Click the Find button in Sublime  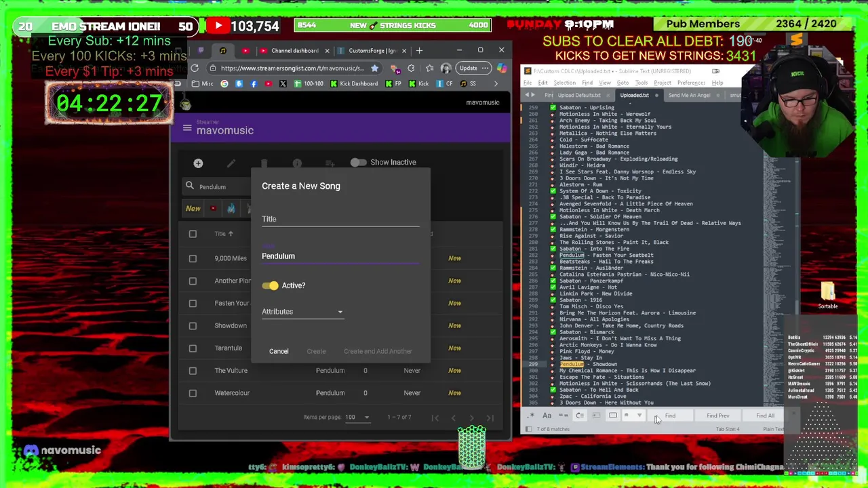(670, 415)
